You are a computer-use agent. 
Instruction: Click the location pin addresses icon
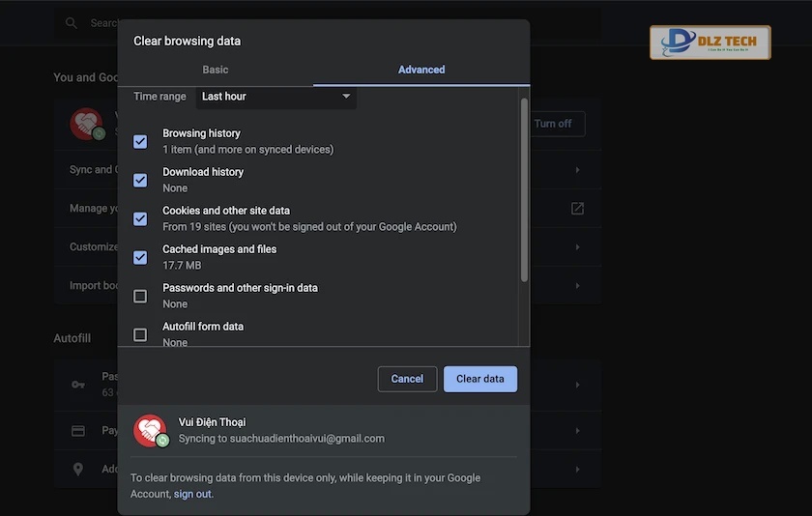click(78, 469)
